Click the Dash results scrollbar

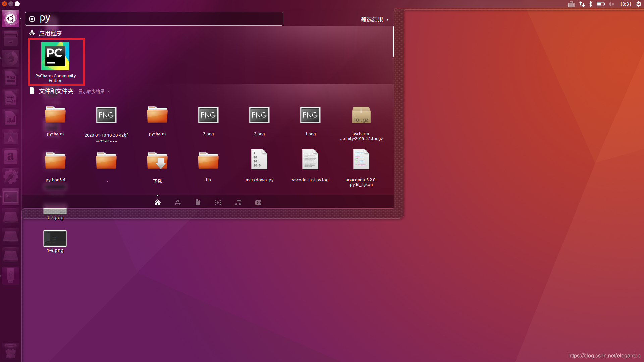[x=393, y=42]
